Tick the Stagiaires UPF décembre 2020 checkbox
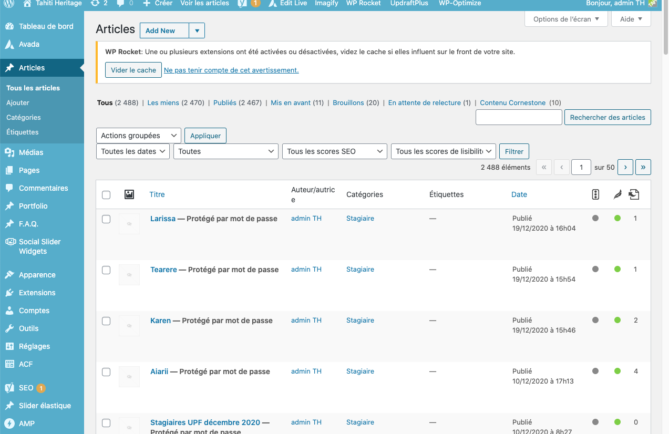Viewport: 669px width, 434px height. point(106,423)
